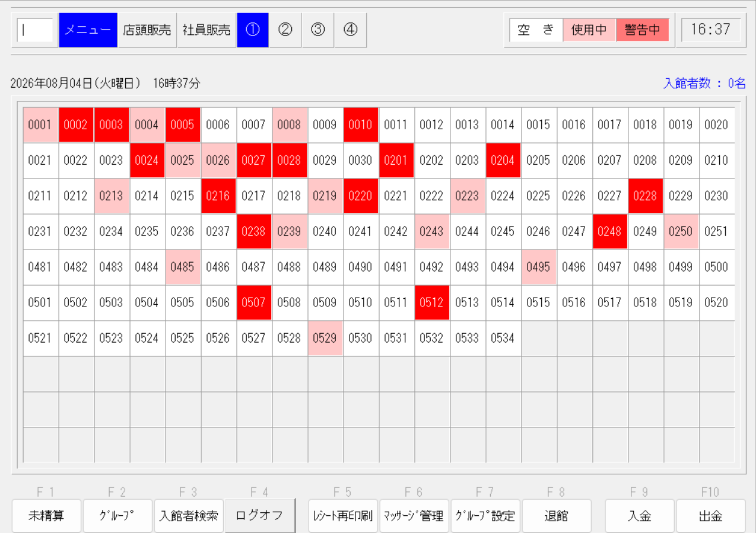Choose the 入金 button
756x533 pixels.
(x=640, y=516)
